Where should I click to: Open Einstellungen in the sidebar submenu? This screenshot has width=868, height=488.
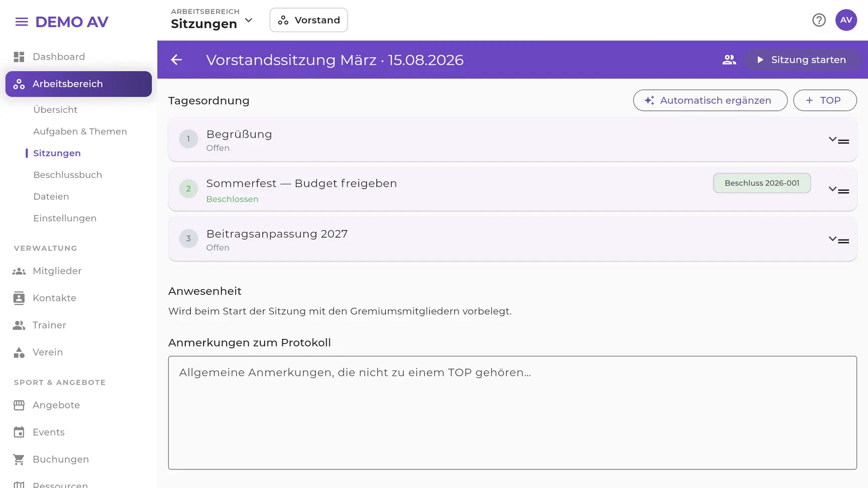pyautogui.click(x=65, y=218)
